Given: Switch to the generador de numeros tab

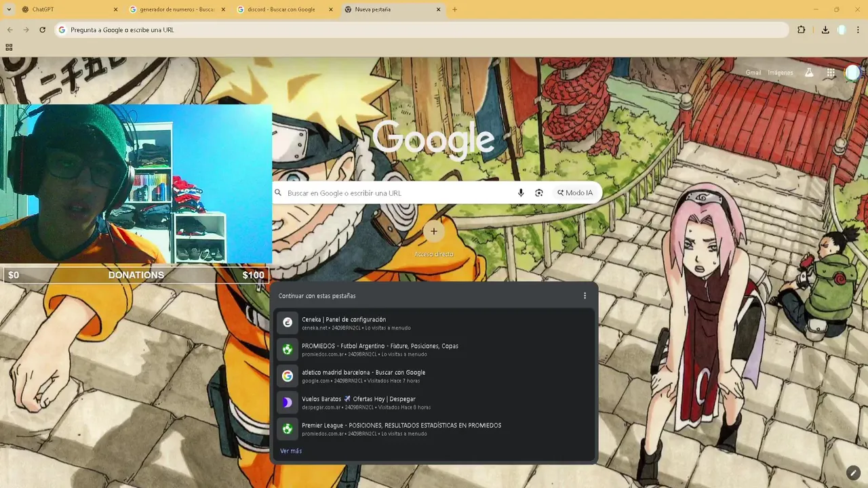Looking at the screenshot, I should click(176, 9).
